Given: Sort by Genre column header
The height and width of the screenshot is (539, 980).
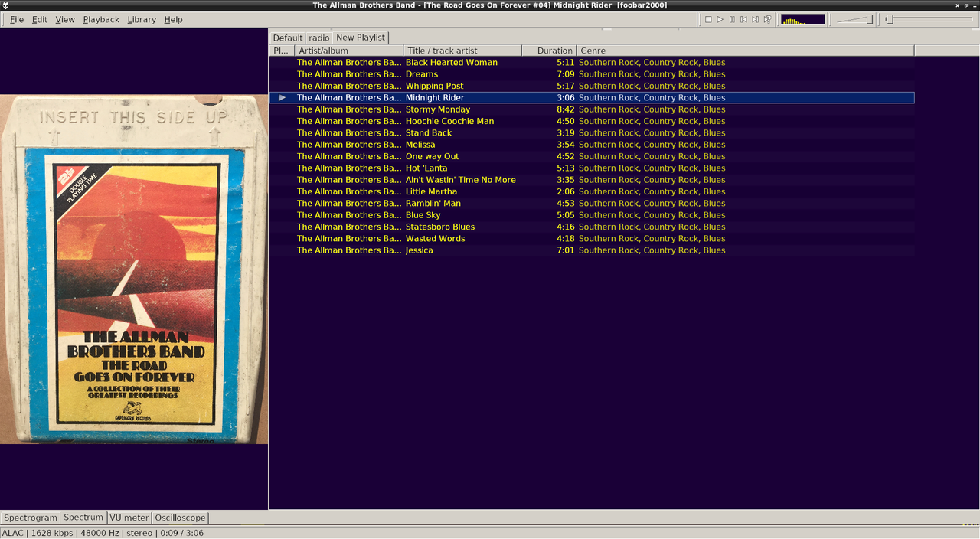Looking at the screenshot, I should point(745,51).
